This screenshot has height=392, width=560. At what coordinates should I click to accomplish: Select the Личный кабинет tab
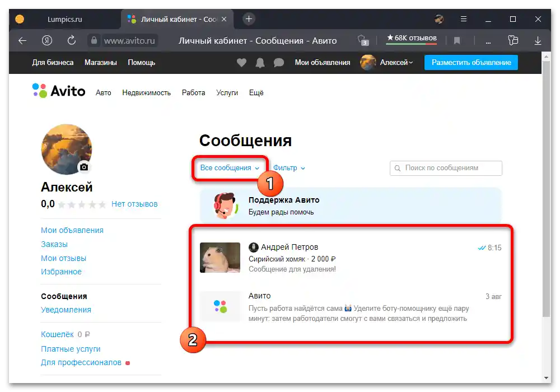[178, 19]
